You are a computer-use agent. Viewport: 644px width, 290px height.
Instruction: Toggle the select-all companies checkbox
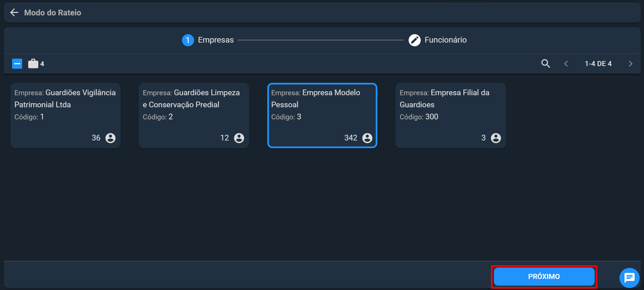(x=17, y=64)
